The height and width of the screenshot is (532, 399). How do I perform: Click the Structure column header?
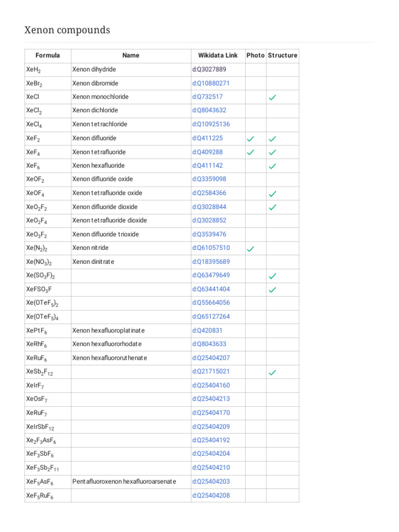click(283, 55)
